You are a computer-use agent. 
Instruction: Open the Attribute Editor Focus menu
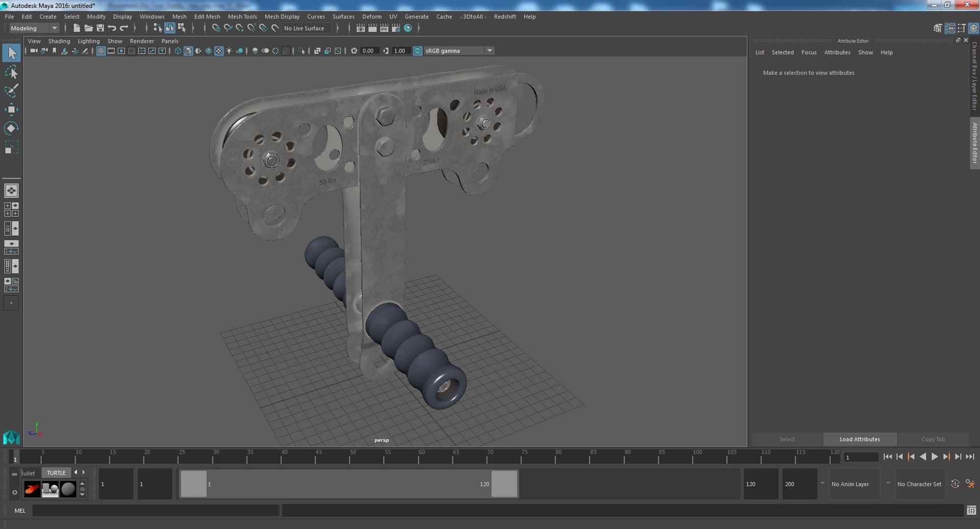click(808, 53)
